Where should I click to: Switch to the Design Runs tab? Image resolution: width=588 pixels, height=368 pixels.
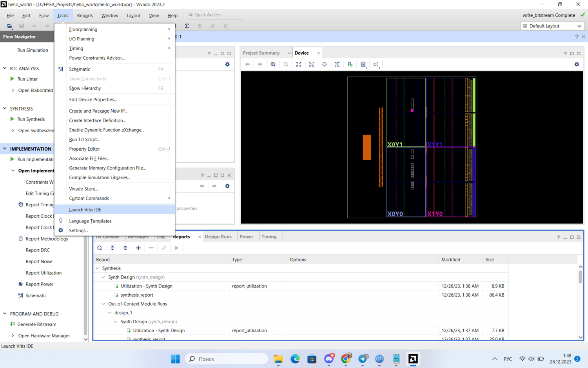click(218, 237)
